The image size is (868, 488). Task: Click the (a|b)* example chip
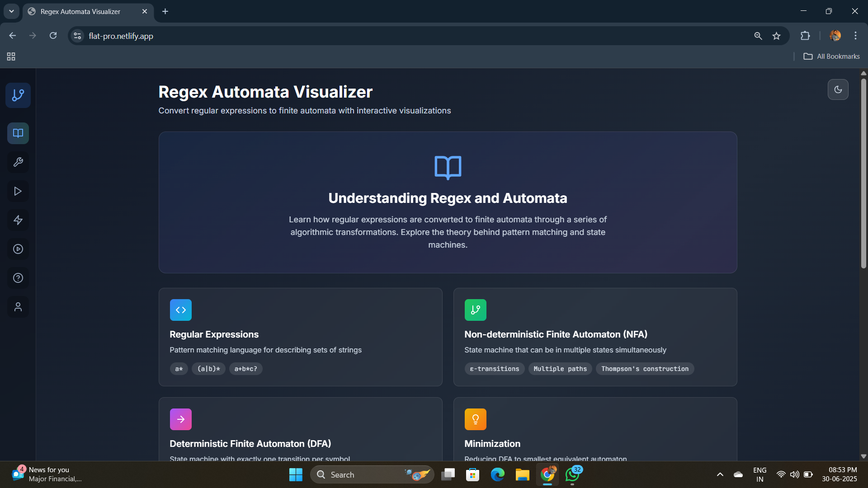click(208, 369)
